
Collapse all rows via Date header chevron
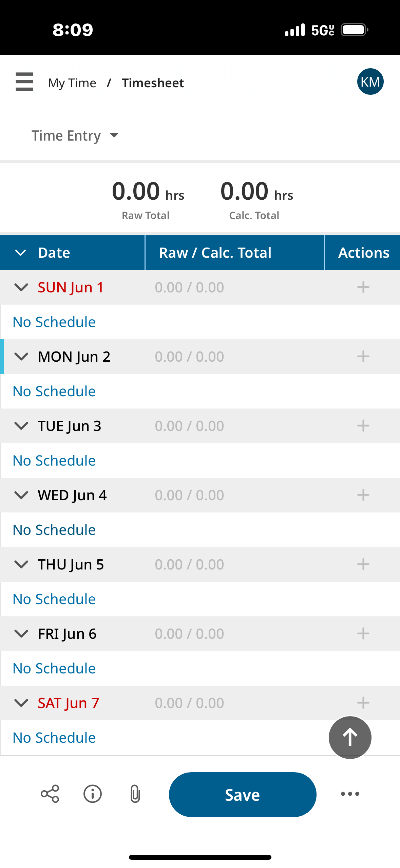(x=21, y=253)
